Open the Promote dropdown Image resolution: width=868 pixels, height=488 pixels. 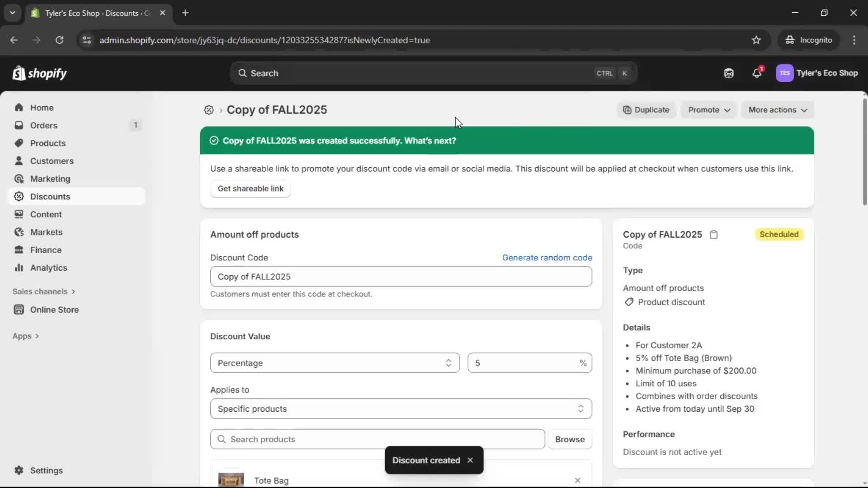click(709, 110)
